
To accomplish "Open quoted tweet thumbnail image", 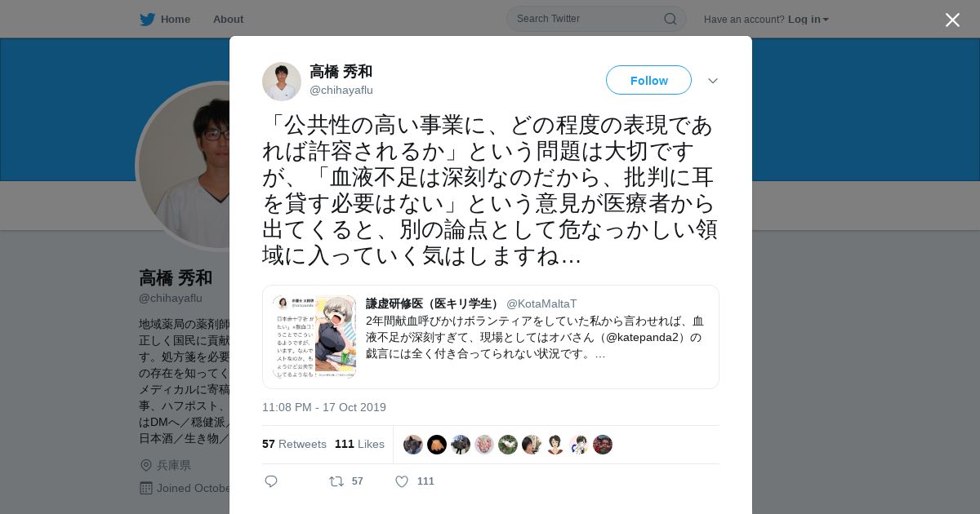I will pos(314,336).
